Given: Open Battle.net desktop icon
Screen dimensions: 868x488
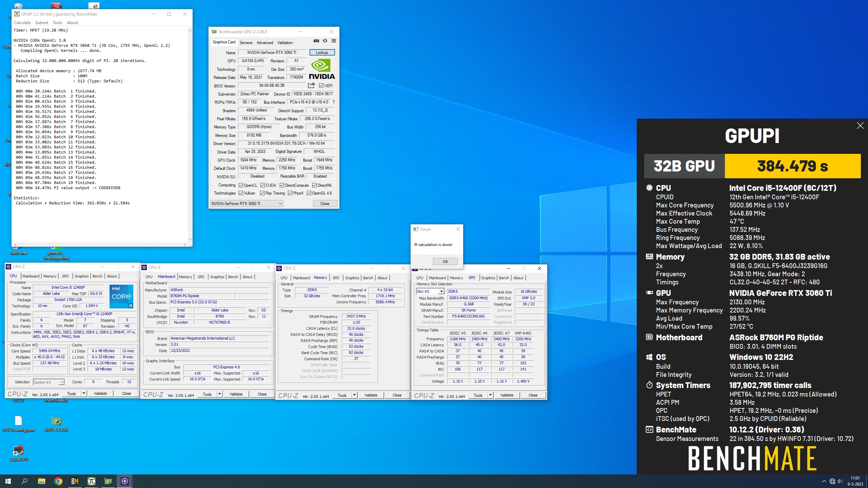Looking at the screenshot, I should pyautogui.click(x=18, y=250).
